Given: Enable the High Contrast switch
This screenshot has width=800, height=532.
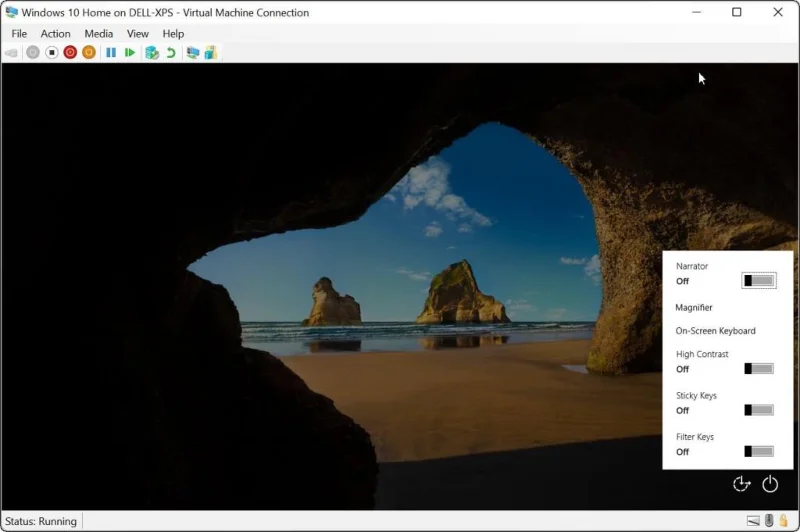Looking at the screenshot, I should coord(759,368).
